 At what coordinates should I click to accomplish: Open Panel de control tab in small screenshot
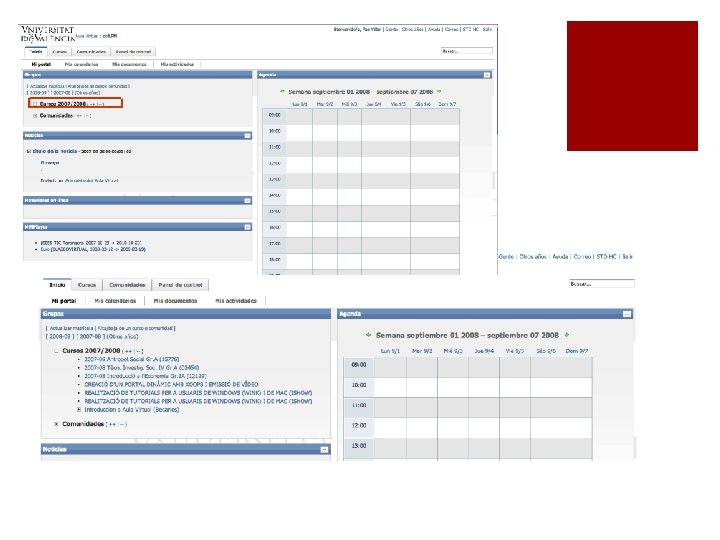click(x=133, y=52)
